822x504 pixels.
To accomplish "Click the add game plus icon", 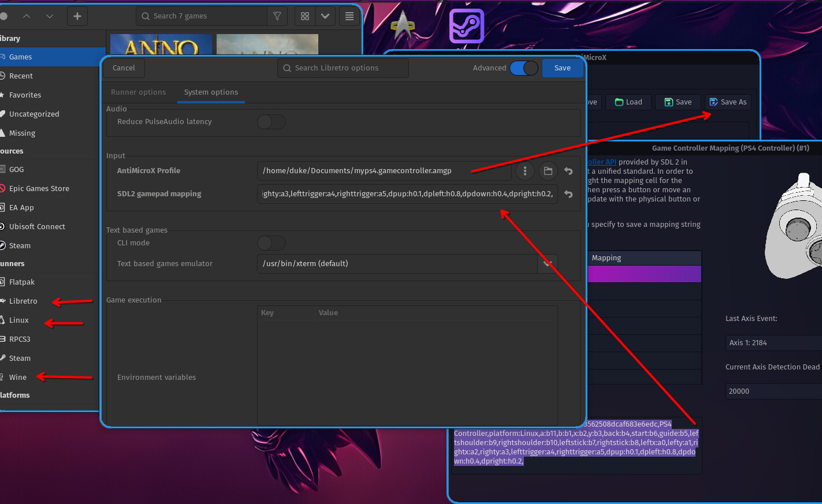I will pos(77,16).
